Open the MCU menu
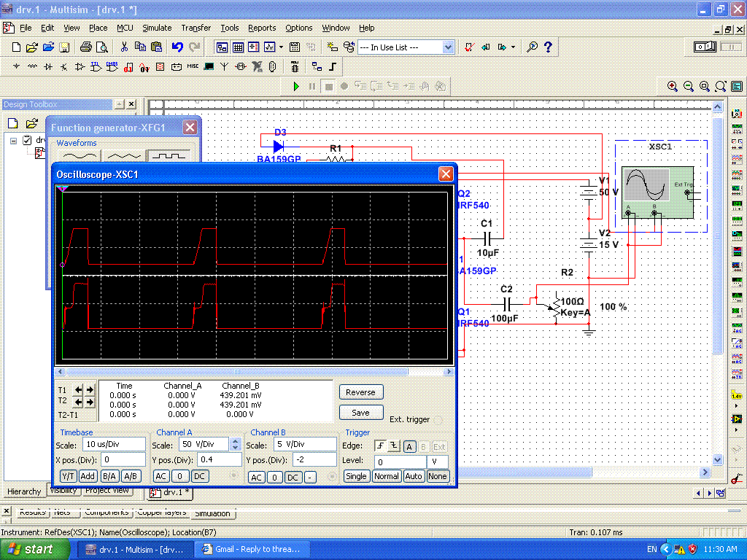The height and width of the screenshot is (560, 747). [125, 28]
